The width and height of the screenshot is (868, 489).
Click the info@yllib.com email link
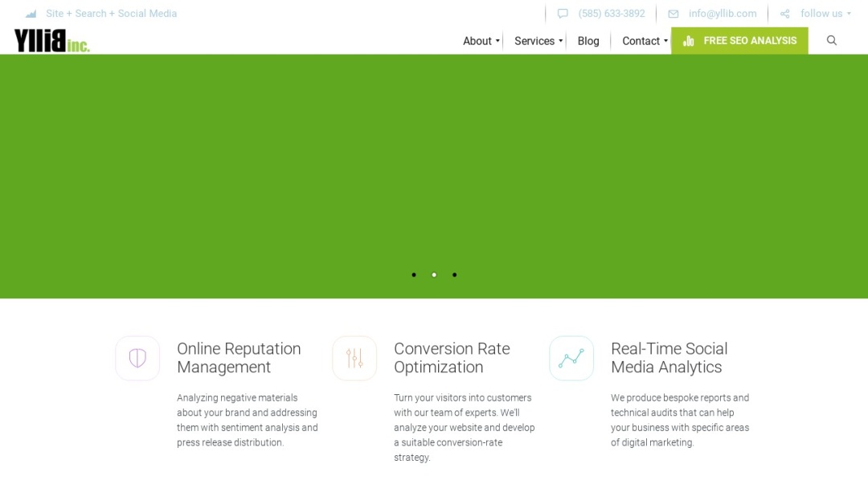722,13
